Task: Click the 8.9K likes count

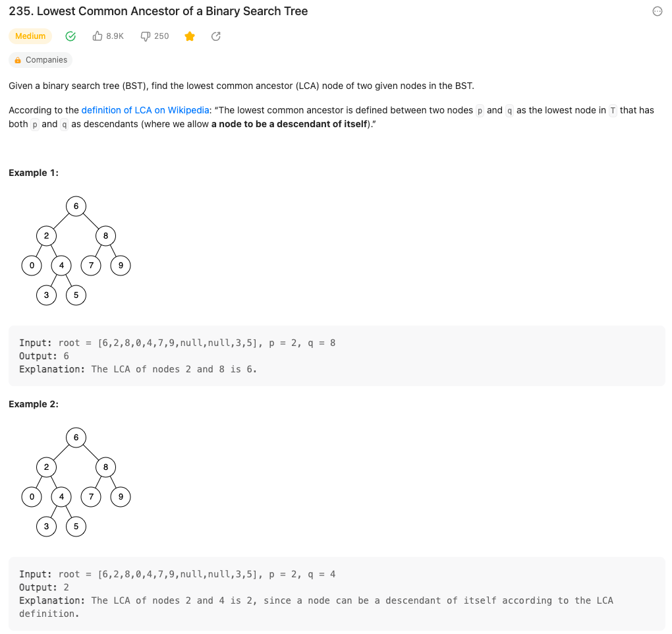Action: [x=115, y=36]
